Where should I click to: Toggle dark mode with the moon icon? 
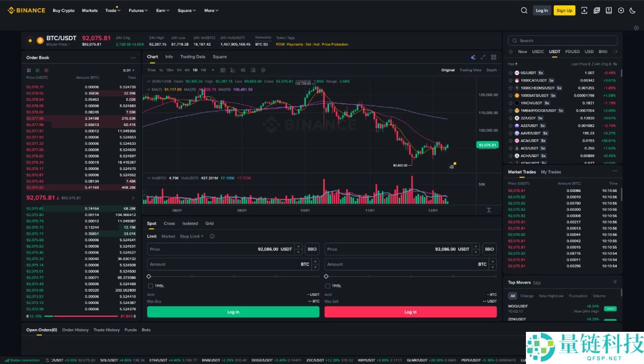pos(633,10)
